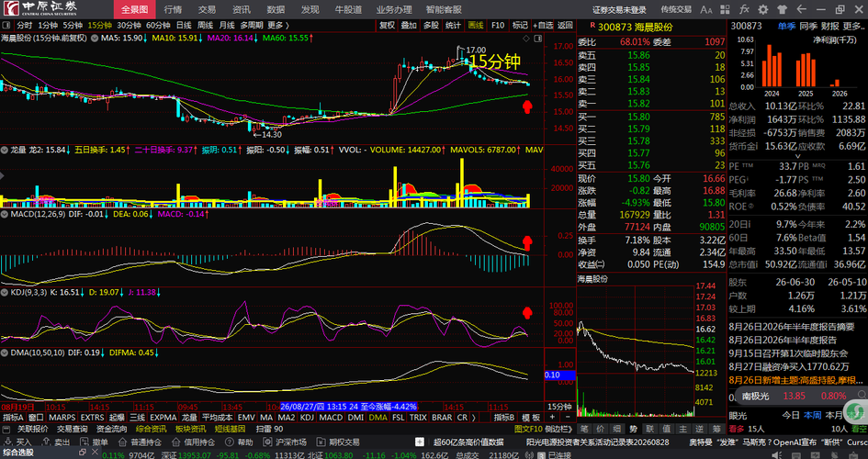Toggle 多股 multi-stock view
Image resolution: width=868 pixels, height=459 pixels.
pos(431,26)
